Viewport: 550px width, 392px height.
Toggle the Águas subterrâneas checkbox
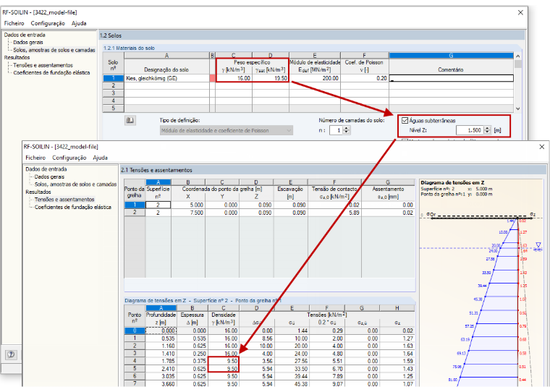(405, 120)
